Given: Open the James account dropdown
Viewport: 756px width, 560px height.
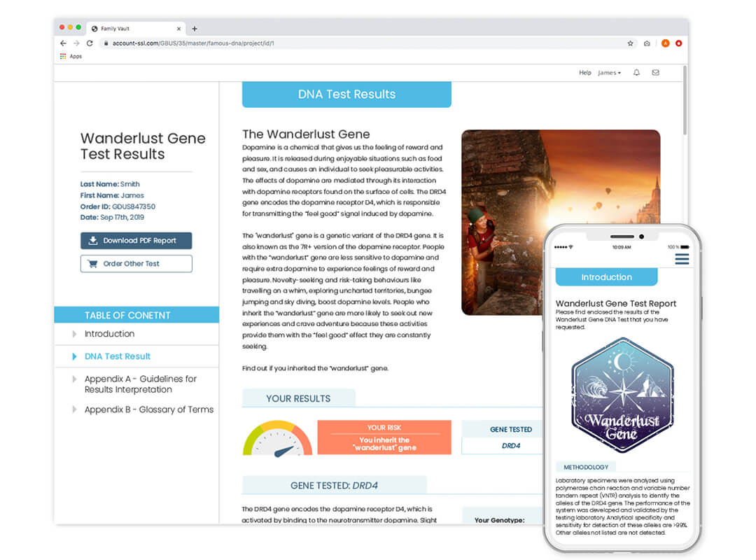Looking at the screenshot, I should (x=610, y=73).
